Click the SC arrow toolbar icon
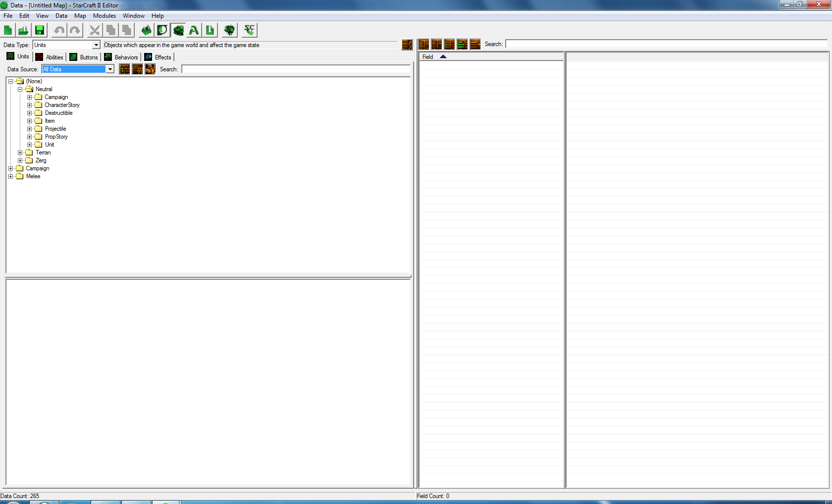The image size is (832, 504). click(x=250, y=30)
